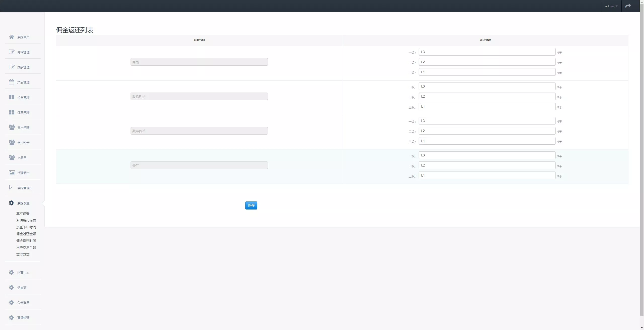Open the 系统货币设置 submenu item
The width and height of the screenshot is (644, 330).
point(26,220)
